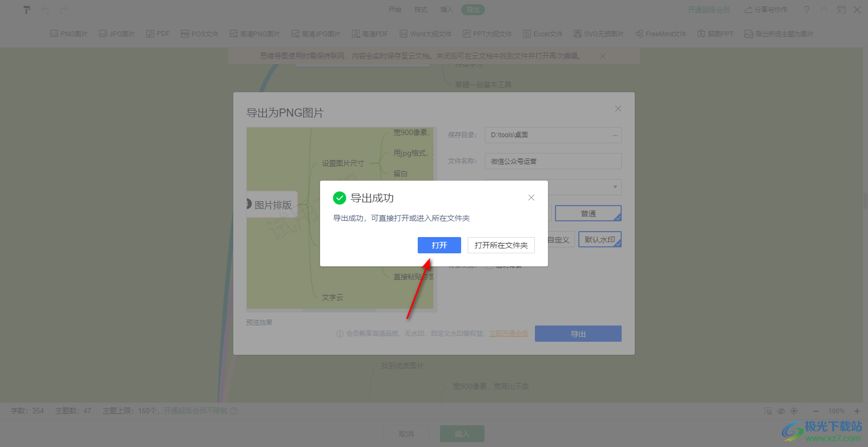Close the 导出为PNG图片 dialog
The image size is (868, 447).
point(618,108)
